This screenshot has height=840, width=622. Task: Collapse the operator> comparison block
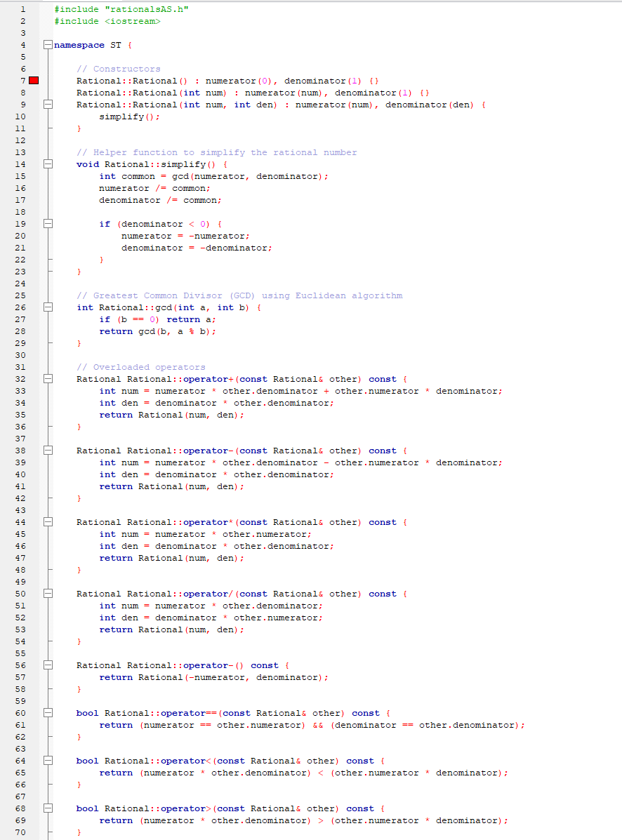click(x=46, y=808)
